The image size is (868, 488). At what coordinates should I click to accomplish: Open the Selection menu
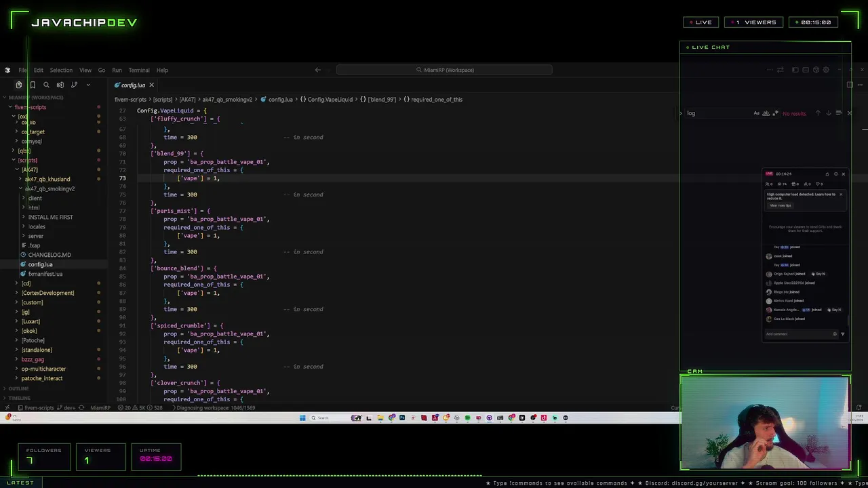tap(61, 70)
